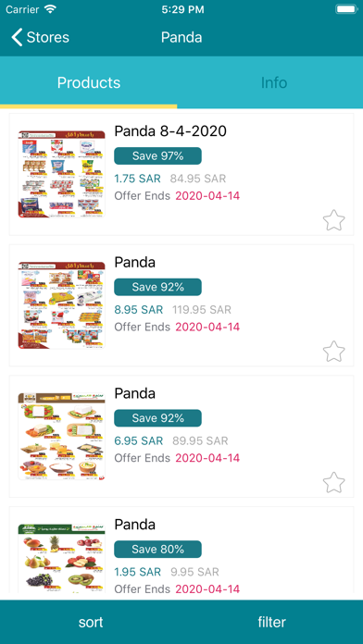Select the Products tab

coord(89,82)
